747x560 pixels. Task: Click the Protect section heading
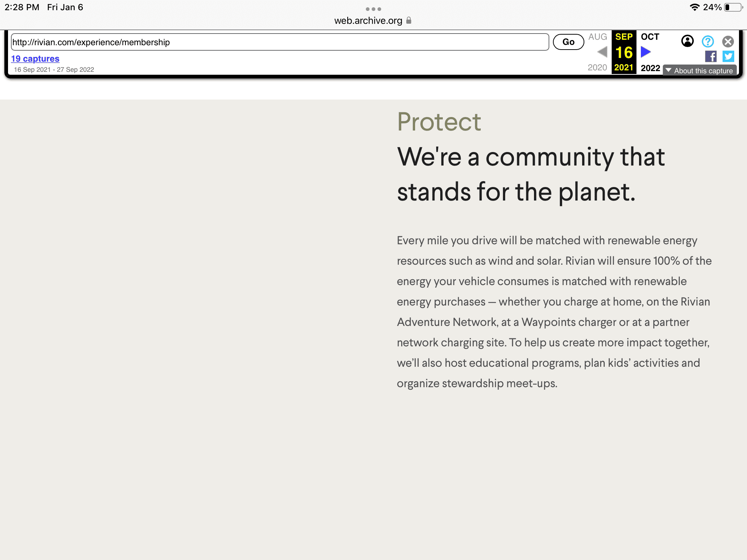pos(439,122)
